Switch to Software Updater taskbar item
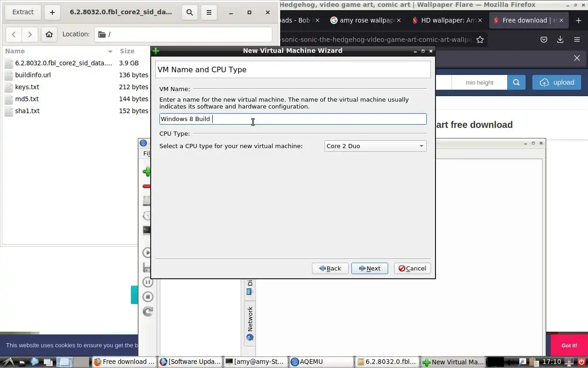The image size is (588, 368). (190, 362)
